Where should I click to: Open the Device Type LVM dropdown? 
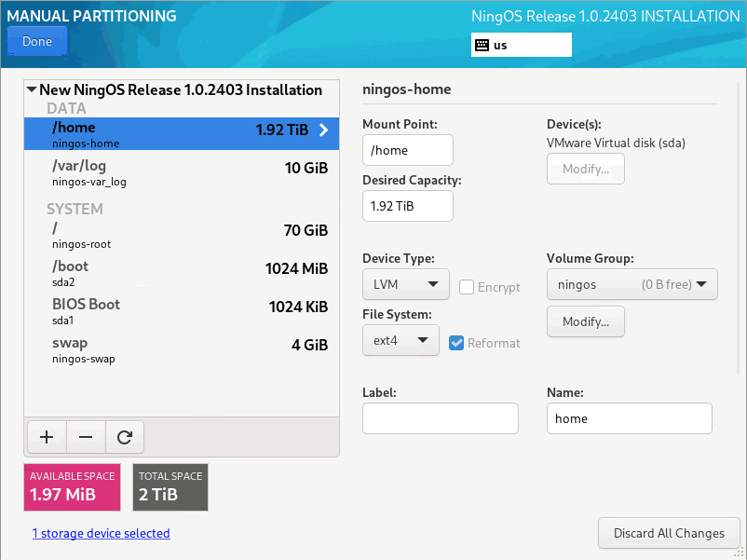coord(406,284)
